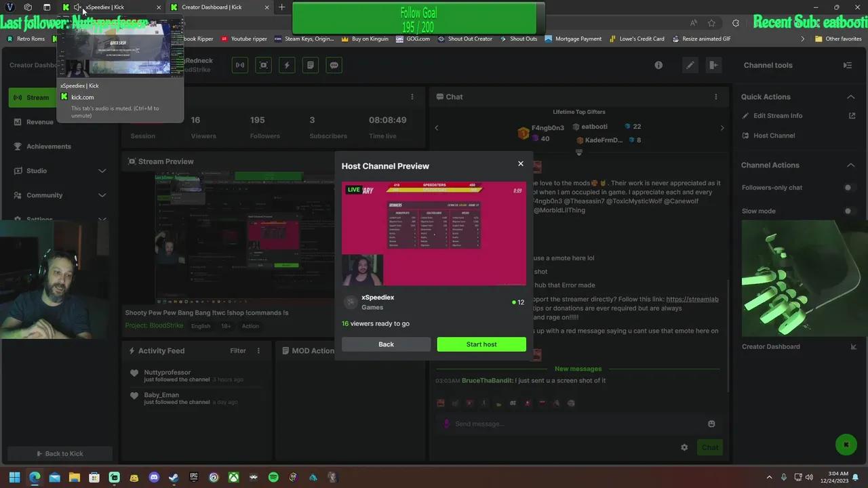Image resolution: width=868 pixels, height=488 pixels.
Task: Click the Creator Dashboard chart icon
Action: coord(853,347)
